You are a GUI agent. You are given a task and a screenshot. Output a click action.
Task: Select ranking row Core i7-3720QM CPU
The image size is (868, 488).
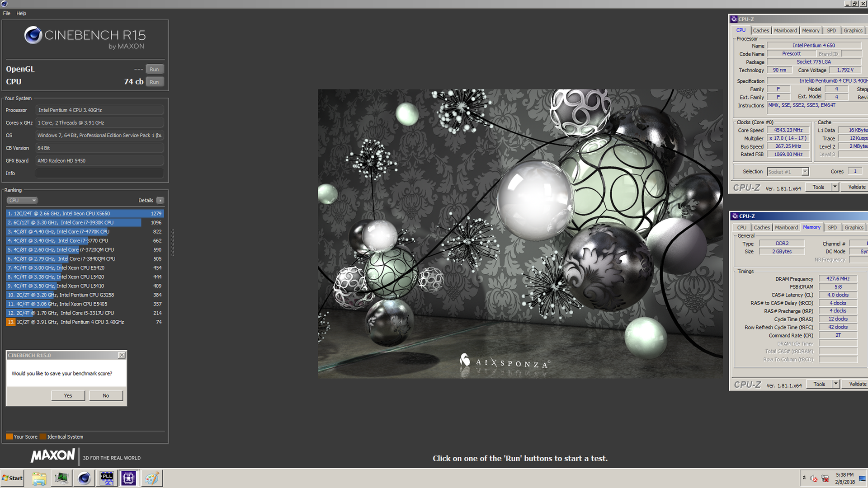(x=85, y=249)
